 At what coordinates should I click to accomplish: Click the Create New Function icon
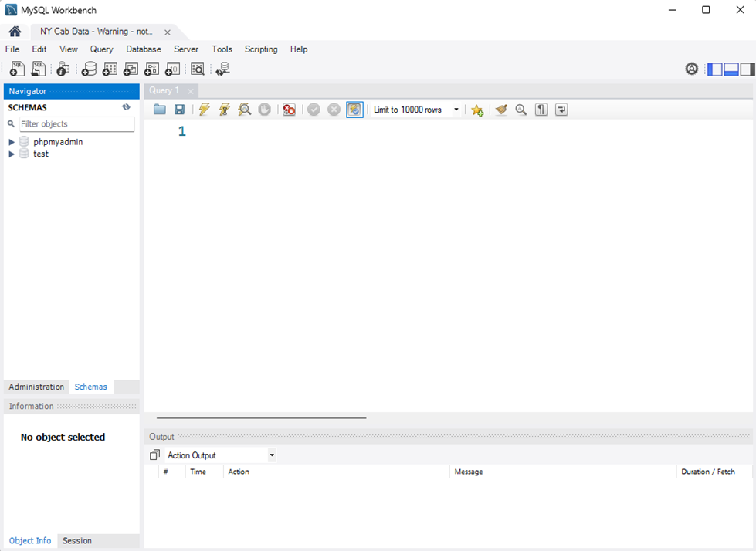tap(172, 69)
